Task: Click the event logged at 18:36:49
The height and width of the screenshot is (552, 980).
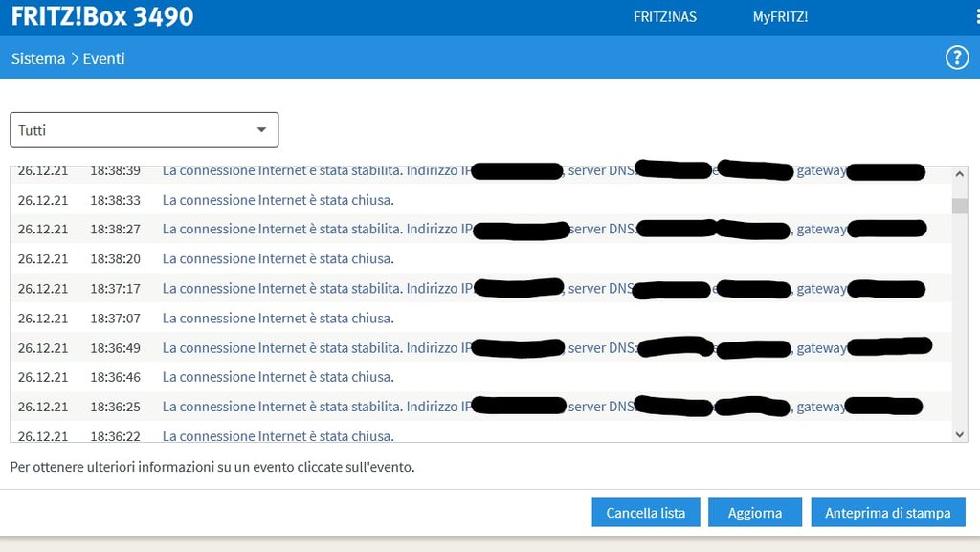Action: pos(316,348)
